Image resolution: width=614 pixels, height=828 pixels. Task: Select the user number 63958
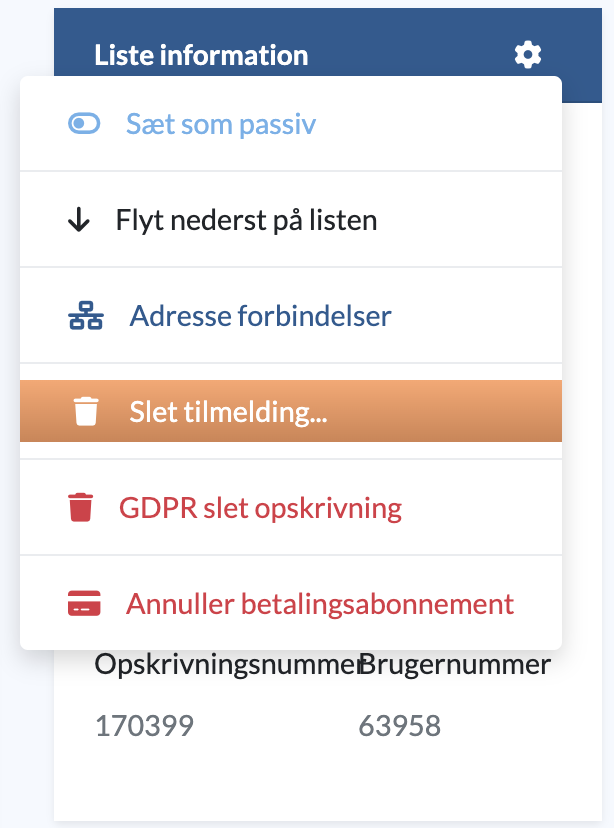[400, 726]
